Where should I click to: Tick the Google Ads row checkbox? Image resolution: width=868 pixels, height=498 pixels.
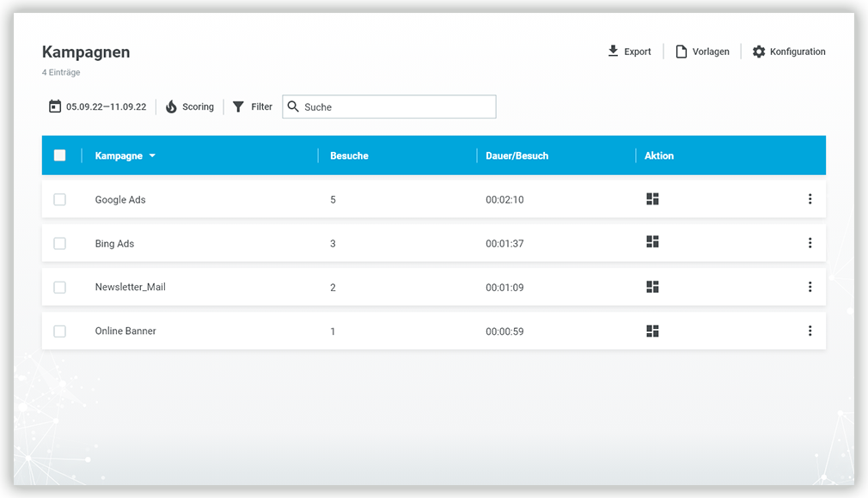tap(59, 199)
